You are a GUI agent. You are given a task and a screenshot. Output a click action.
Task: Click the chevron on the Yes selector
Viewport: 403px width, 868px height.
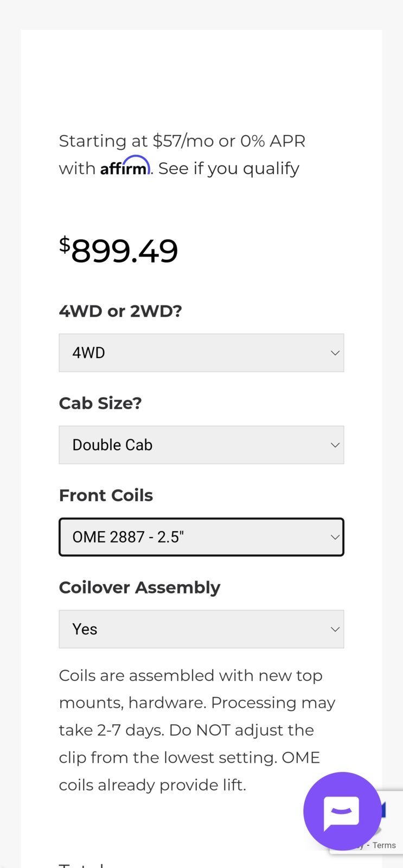(335, 629)
